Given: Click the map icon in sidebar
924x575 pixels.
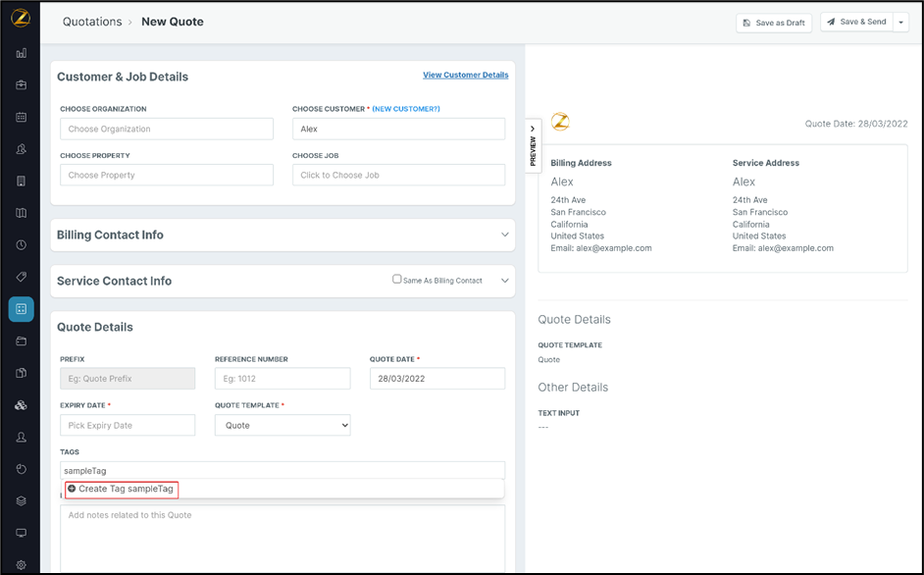Looking at the screenshot, I should [22, 213].
